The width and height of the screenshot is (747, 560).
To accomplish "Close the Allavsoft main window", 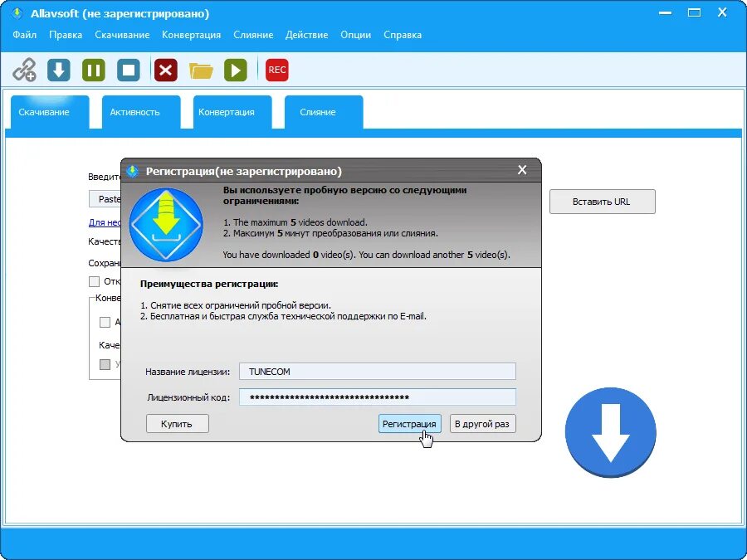I will point(722,12).
